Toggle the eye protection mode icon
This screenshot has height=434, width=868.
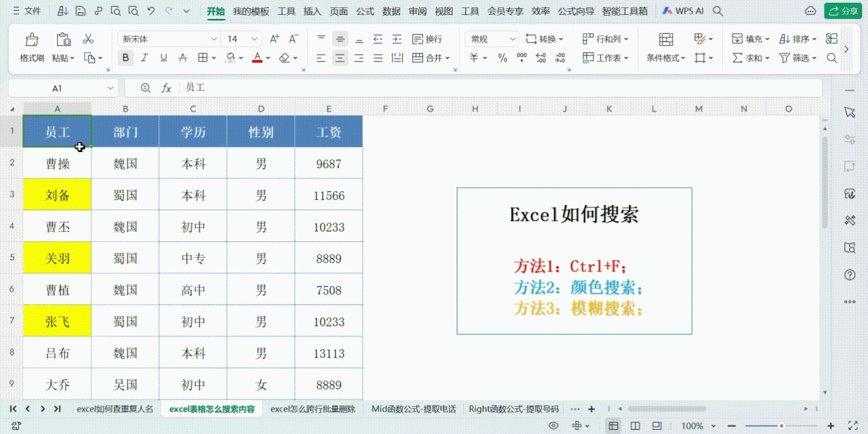pyautogui.click(x=554, y=426)
